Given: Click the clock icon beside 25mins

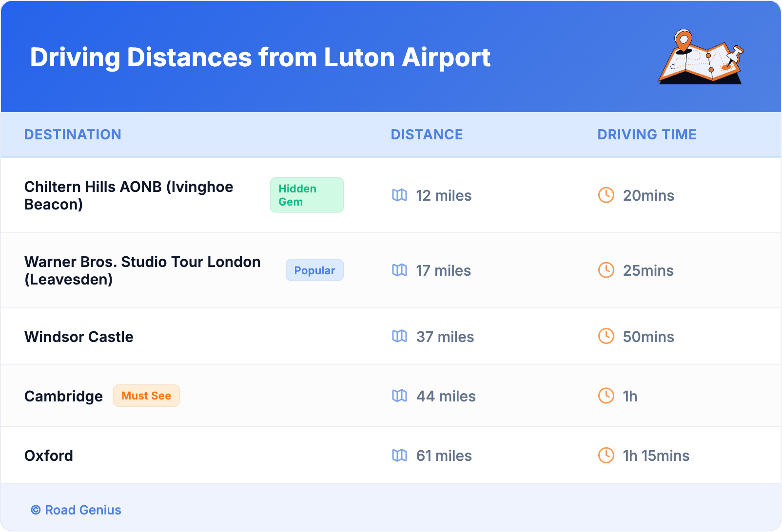Looking at the screenshot, I should click(606, 270).
